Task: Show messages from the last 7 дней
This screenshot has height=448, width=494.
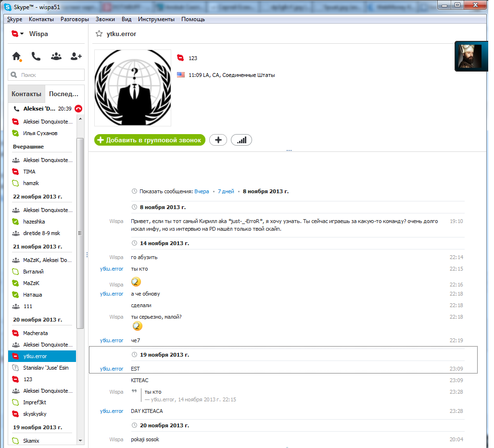Action: [x=226, y=191]
